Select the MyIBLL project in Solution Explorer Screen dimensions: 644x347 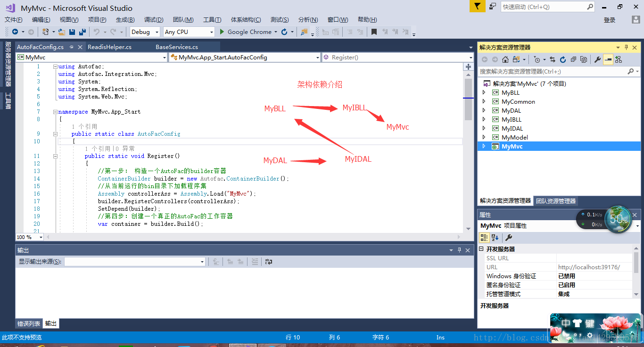point(511,120)
